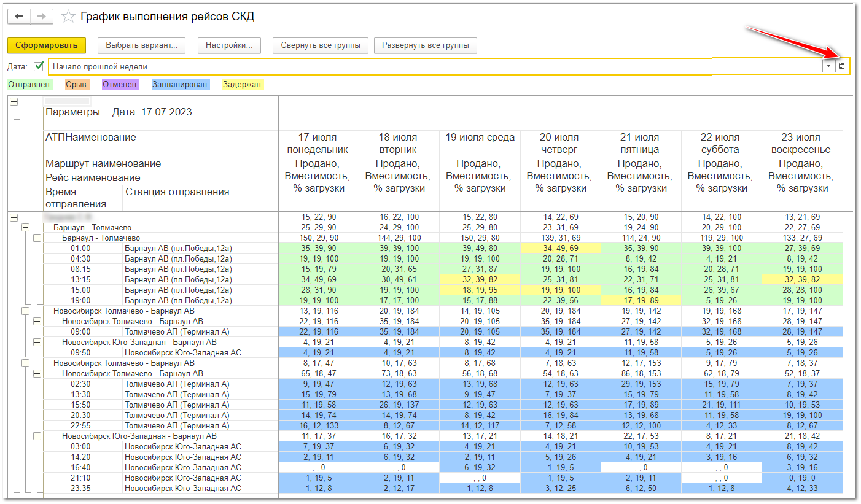Click Свернуть все группы

320,45
